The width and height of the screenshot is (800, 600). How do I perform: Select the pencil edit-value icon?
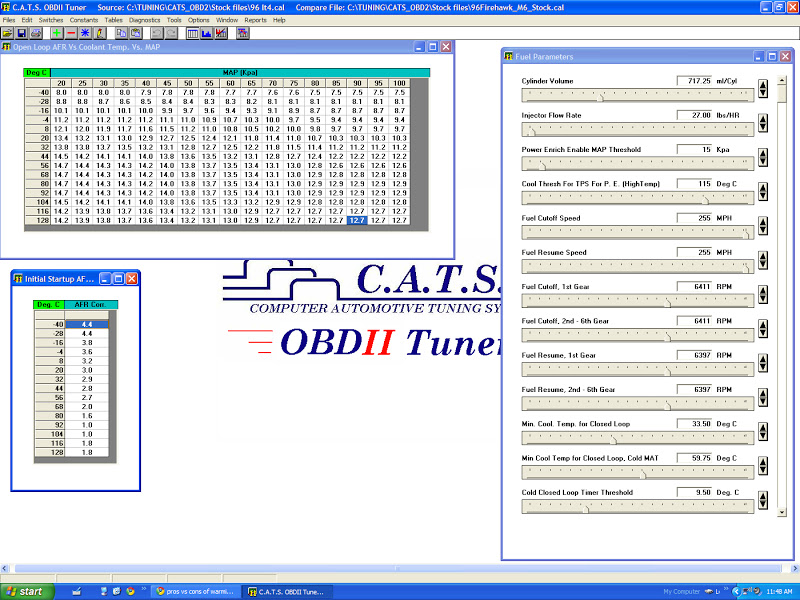point(100,33)
